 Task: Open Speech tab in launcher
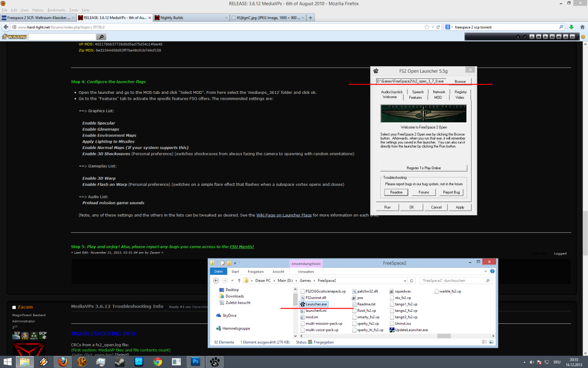(418, 92)
